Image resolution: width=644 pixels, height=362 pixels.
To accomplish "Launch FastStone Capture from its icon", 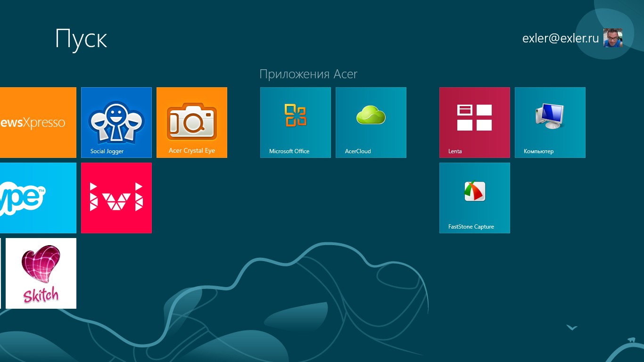I will pos(475,191).
